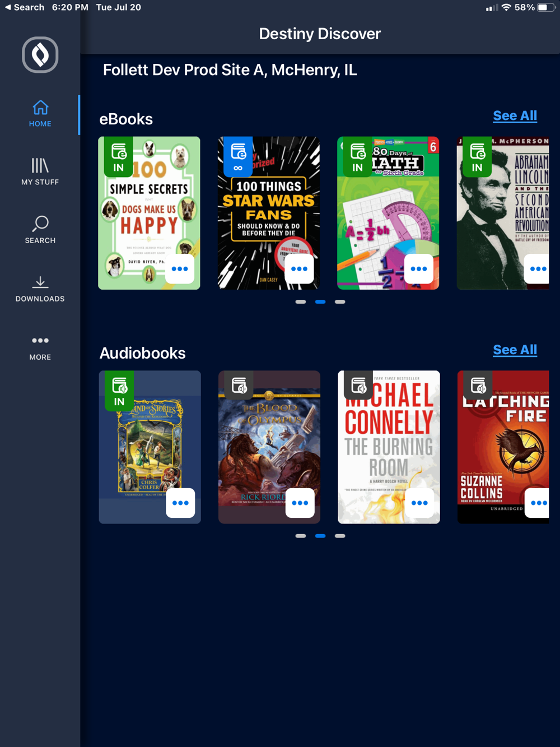Viewport: 560px width, 747px height.
Task: Open the More menu in sidebar
Action: [40, 347]
